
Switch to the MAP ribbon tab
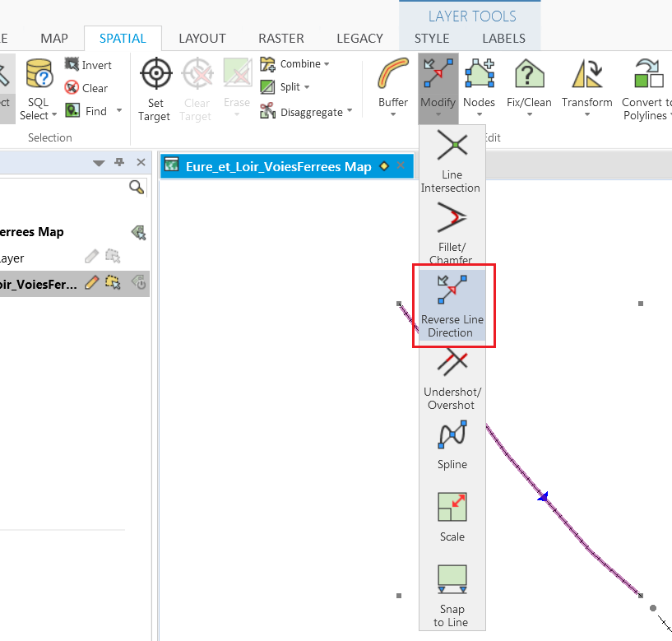click(x=54, y=39)
